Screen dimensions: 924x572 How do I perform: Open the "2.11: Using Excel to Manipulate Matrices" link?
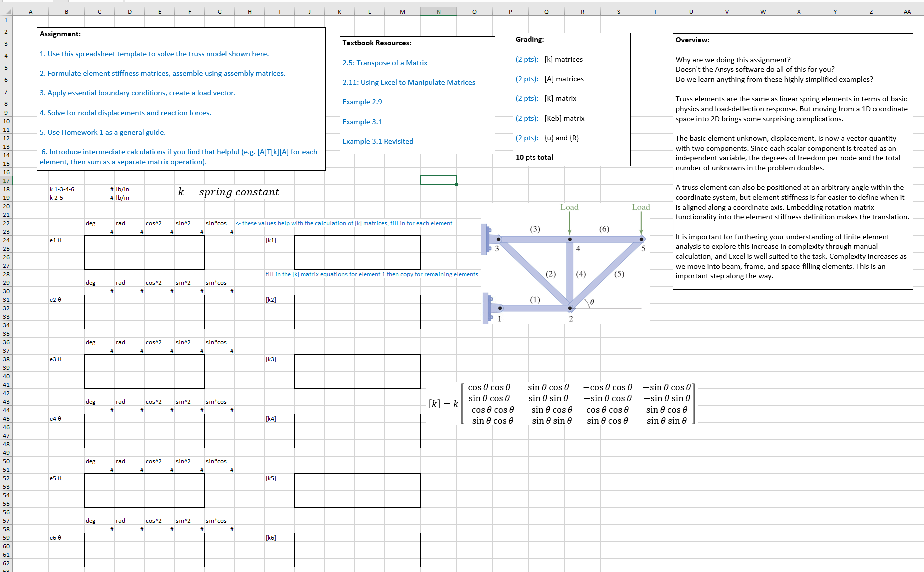[409, 82]
